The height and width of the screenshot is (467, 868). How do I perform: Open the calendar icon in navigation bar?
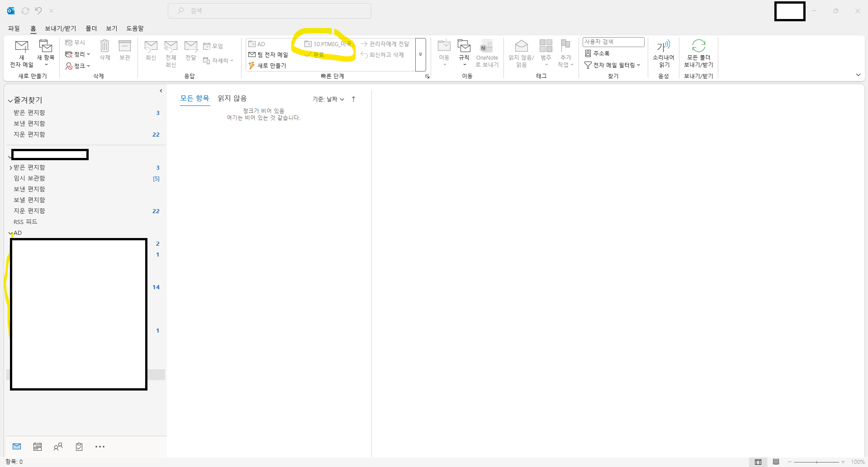38,447
